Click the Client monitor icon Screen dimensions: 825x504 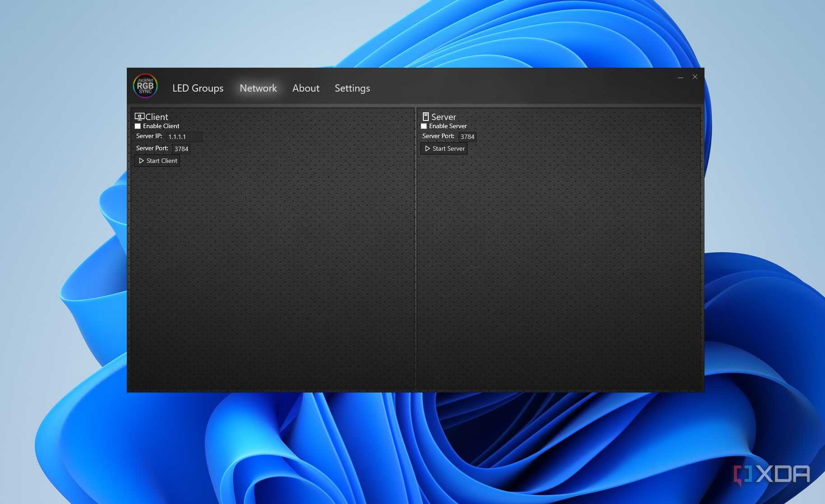(x=139, y=116)
